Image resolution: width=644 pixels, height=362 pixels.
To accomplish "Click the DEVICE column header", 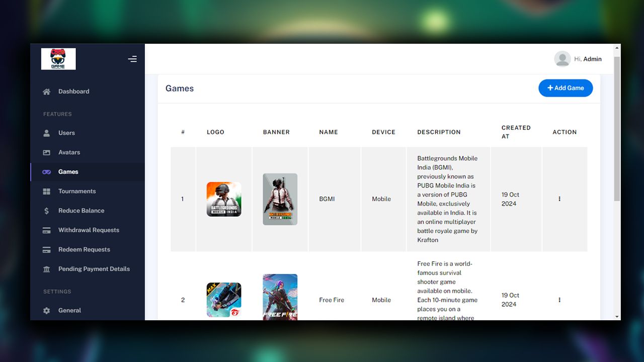I will (384, 132).
